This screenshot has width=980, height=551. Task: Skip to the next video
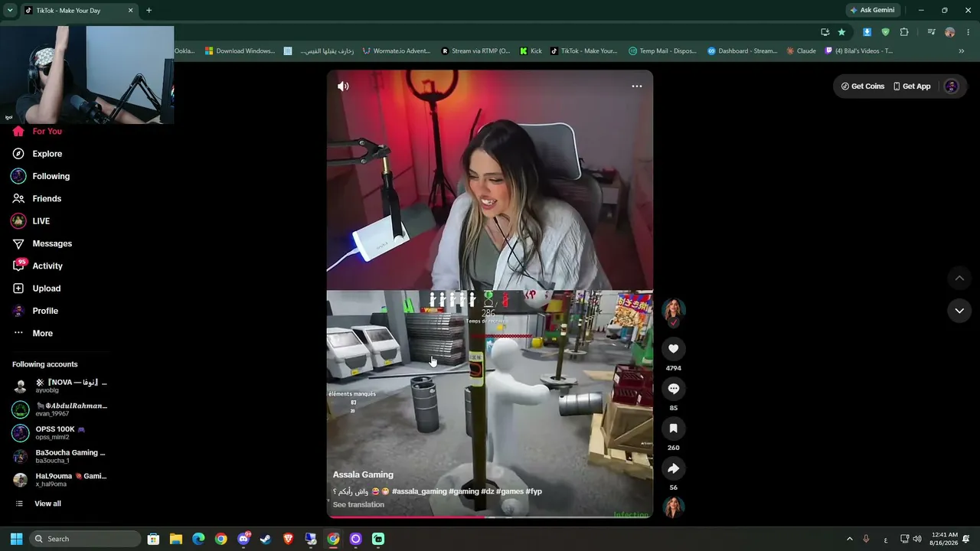pyautogui.click(x=959, y=311)
